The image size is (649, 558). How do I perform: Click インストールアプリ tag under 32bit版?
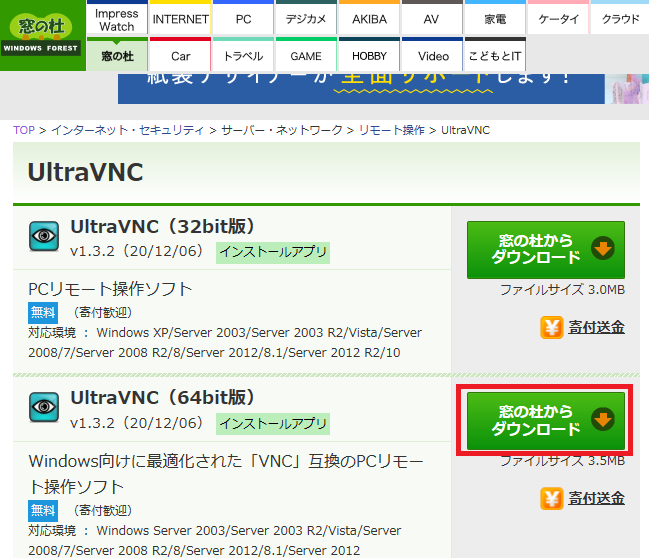pos(273,252)
